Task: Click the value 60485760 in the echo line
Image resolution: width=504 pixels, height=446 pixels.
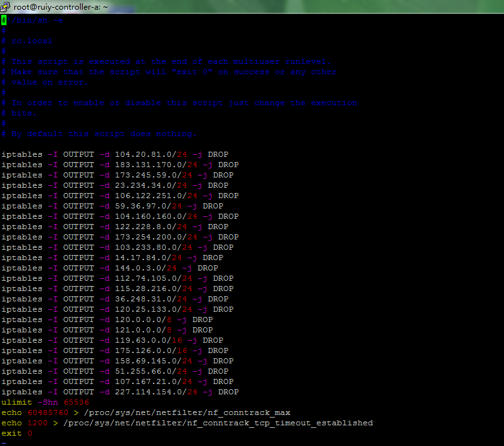Action: coord(48,412)
